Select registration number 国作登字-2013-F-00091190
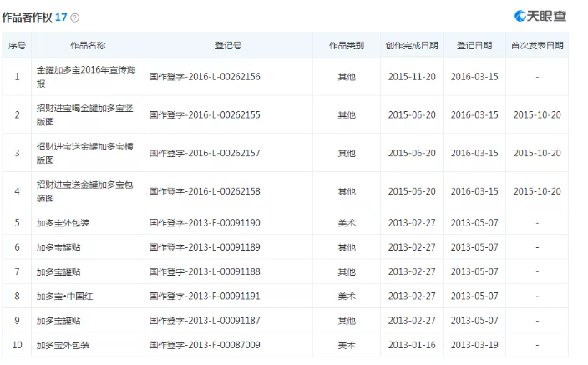588x365 pixels. tap(205, 223)
